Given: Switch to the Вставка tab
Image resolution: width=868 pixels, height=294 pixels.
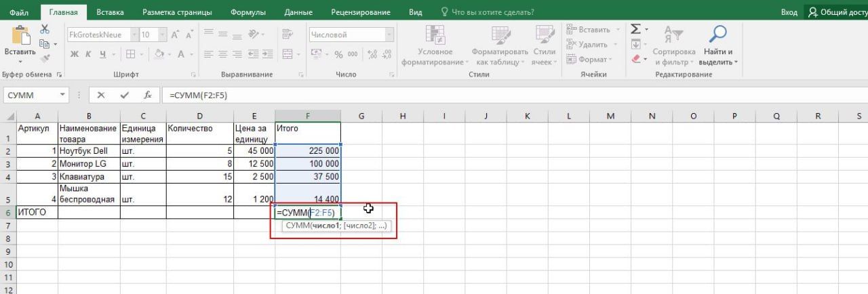Looking at the screenshot, I should [x=110, y=12].
